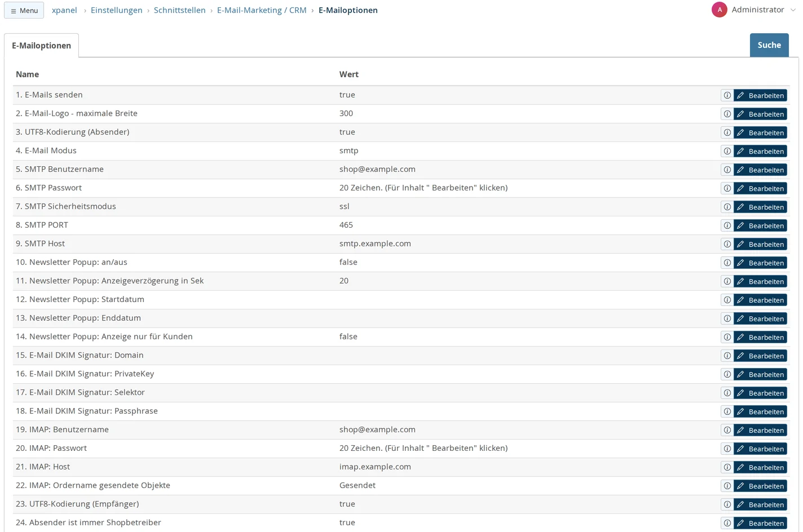Image resolution: width=803 pixels, height=532 pixels.
Task: Show info for Newsletter Popup: an/aus
Action: 727,263
